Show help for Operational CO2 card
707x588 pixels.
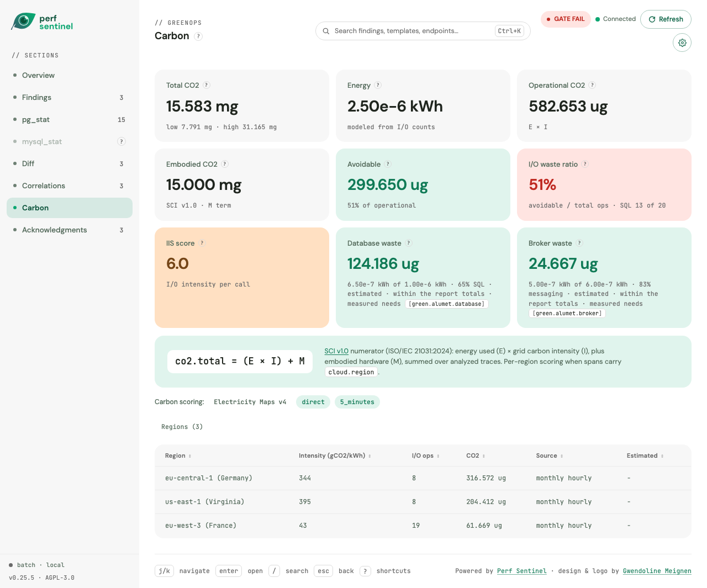coord(592,85)
